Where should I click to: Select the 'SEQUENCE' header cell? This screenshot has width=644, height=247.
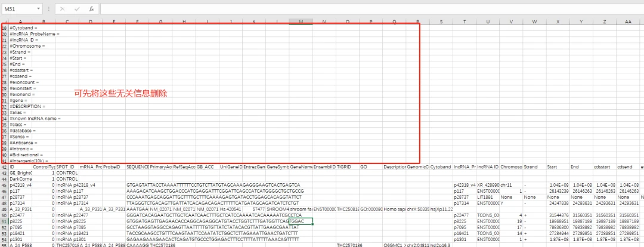[x=137, y=168]
